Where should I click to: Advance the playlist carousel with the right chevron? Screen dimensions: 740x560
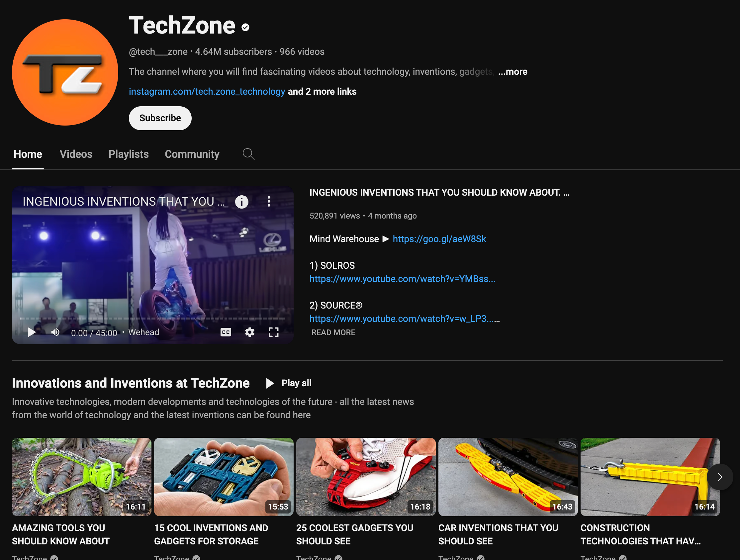click(720, 477)
